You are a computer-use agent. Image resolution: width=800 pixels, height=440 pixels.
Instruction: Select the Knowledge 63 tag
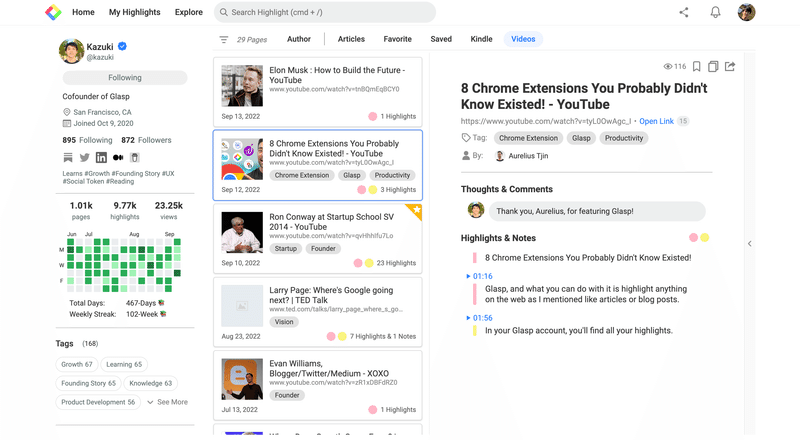(x=151, y=383)
